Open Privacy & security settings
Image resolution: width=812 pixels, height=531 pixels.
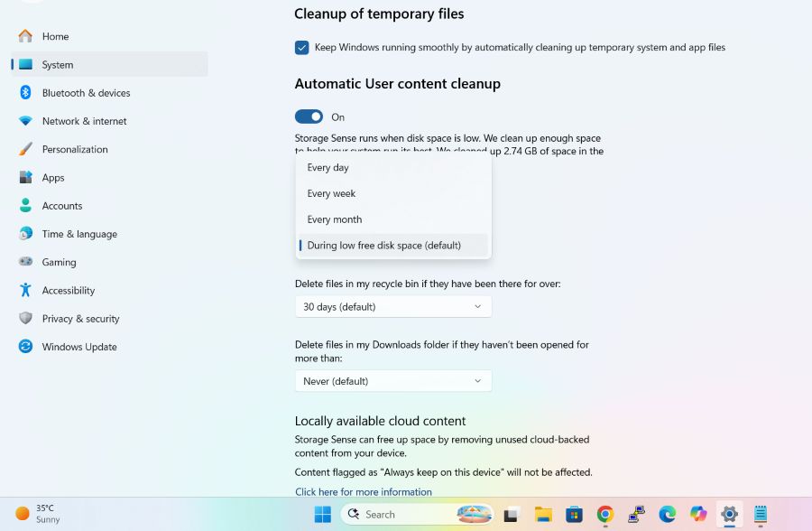pyautogui.click(x=109, y=319)
